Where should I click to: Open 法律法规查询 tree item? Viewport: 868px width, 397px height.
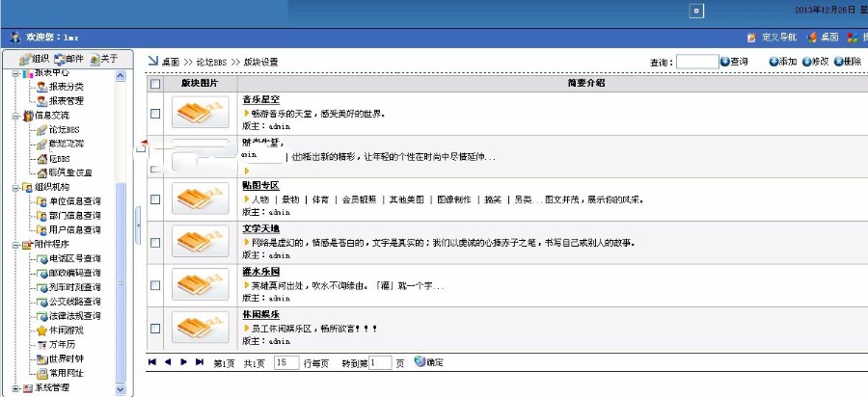point(68,316)
